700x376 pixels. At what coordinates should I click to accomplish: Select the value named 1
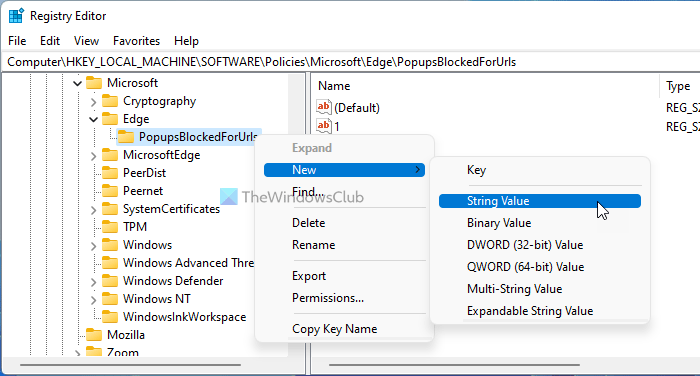(x=337, y=126)
